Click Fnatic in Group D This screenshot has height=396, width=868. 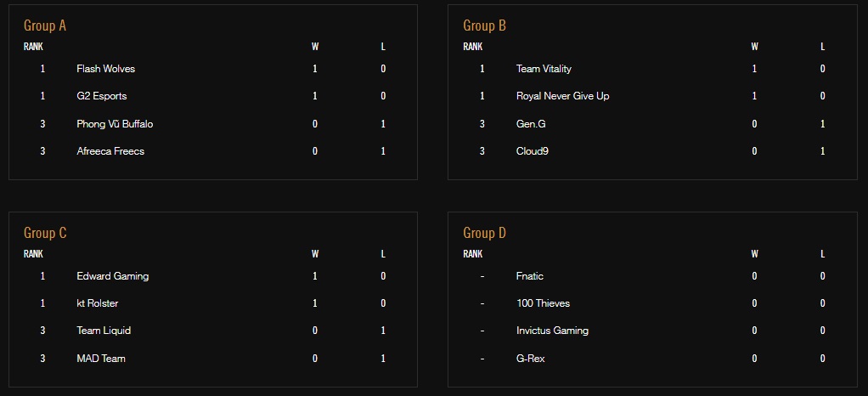tap(530, 276)
